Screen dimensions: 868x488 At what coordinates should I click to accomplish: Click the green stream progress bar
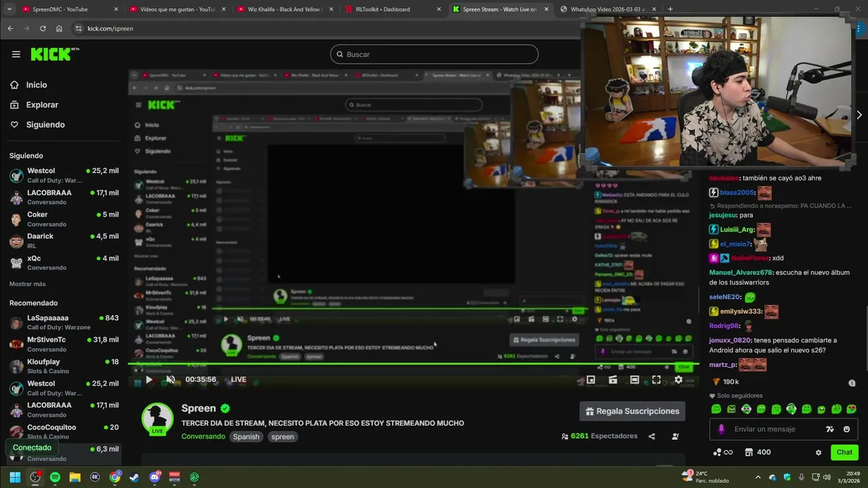(x=414, y=365)
